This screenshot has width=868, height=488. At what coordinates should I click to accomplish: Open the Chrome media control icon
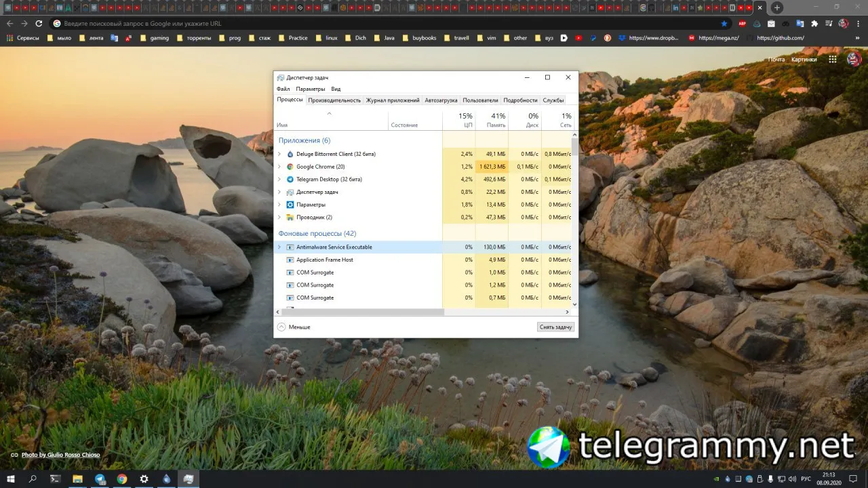pyautogui.click(x=829, y=23)
